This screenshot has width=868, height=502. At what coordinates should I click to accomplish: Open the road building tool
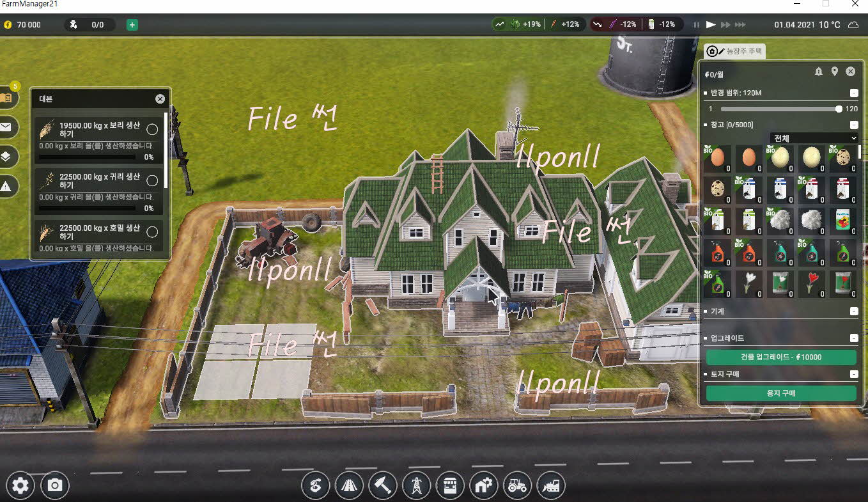[x=349, y=486]
